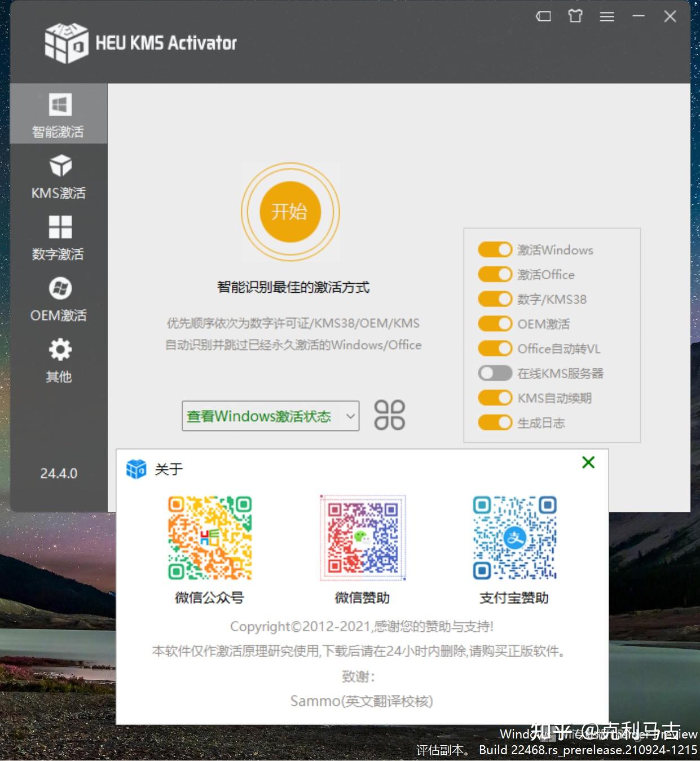Open the 智能激活 sidebar tab
This screenshot has width=700, height=761.
[59, 113]
